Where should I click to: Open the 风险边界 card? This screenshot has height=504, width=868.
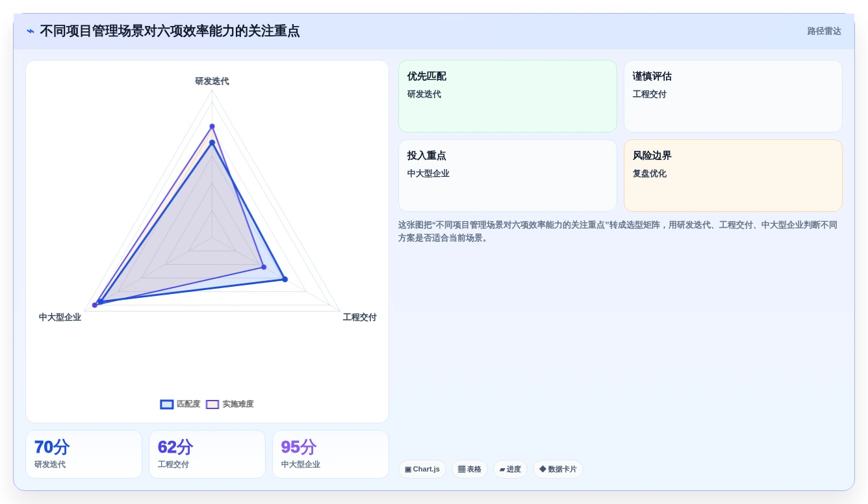tap(733, 176)
